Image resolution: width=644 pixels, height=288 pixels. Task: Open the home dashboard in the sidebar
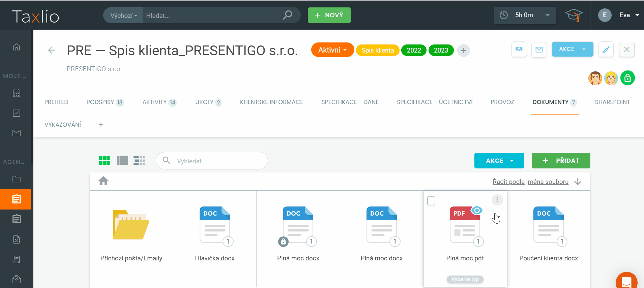pos(17,47)
